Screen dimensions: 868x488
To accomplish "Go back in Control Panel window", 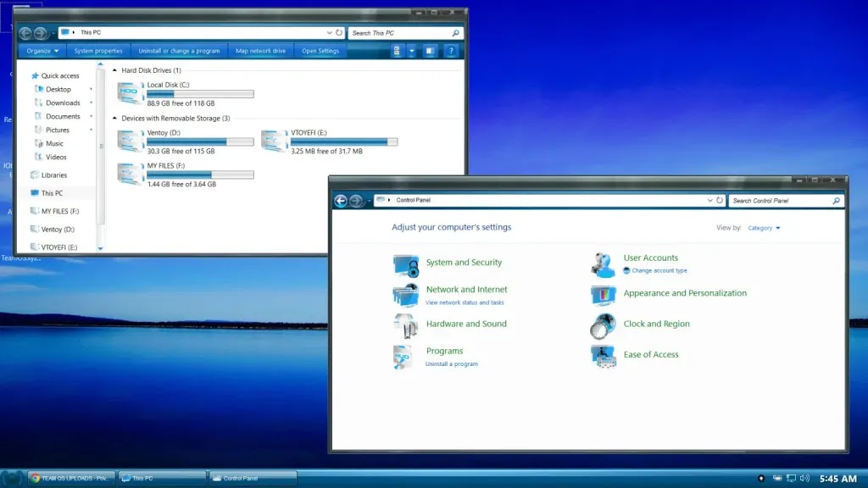I will click(x=341, y=201).
